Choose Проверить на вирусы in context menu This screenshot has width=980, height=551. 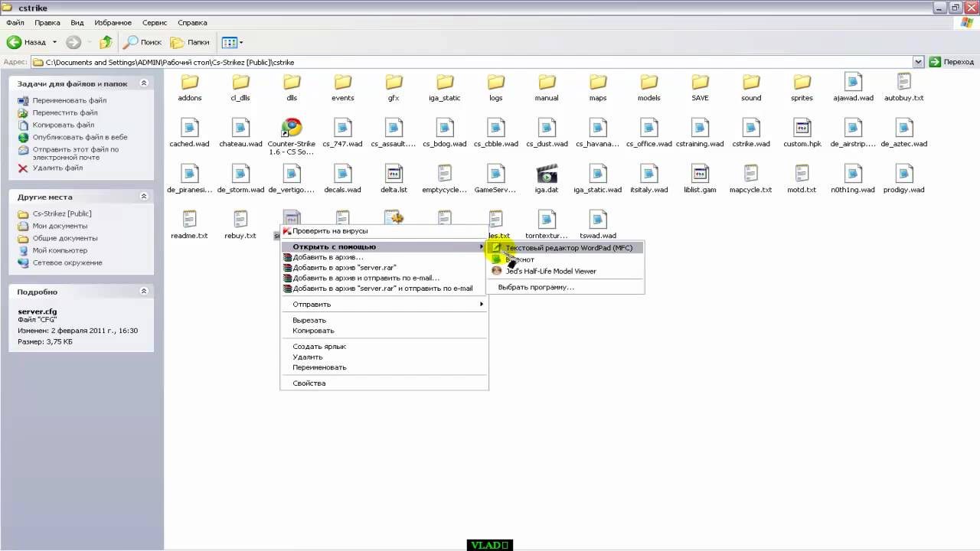coord(384,230)
